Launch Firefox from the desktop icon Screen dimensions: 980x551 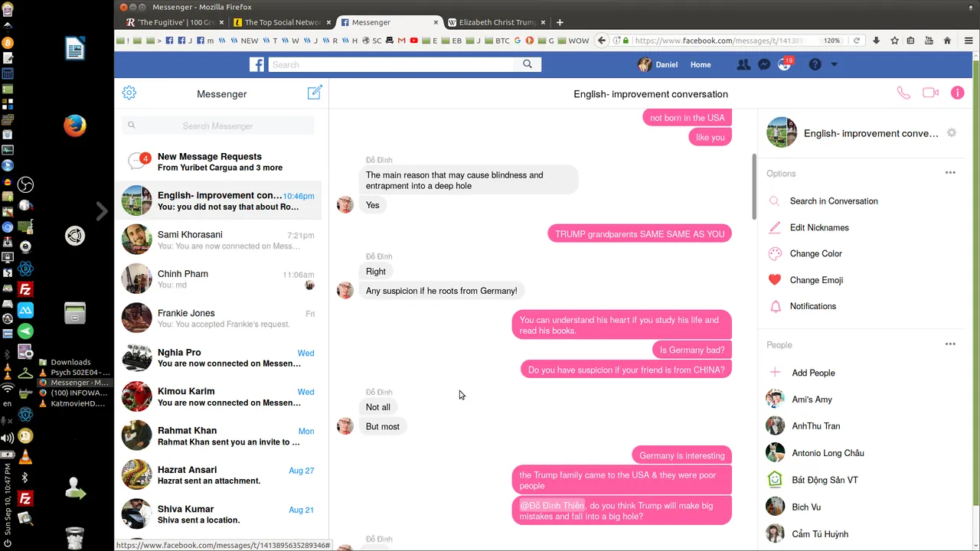coord(74,126)
